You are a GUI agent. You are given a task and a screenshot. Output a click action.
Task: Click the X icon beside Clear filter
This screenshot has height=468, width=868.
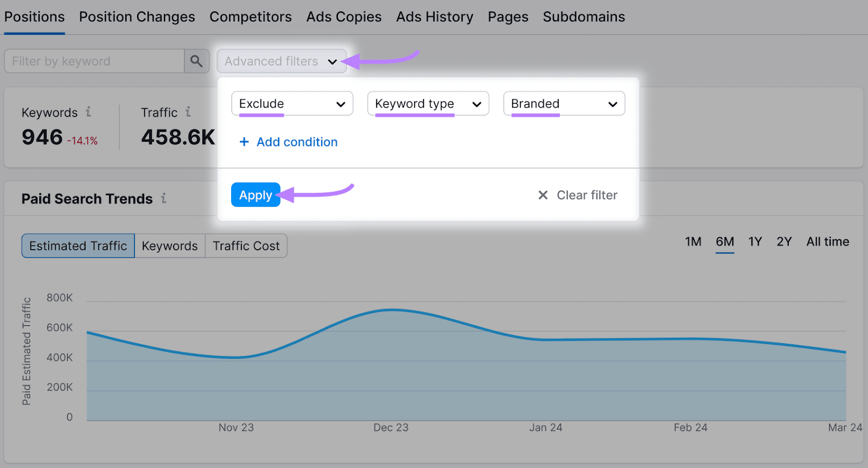[542, 195]
